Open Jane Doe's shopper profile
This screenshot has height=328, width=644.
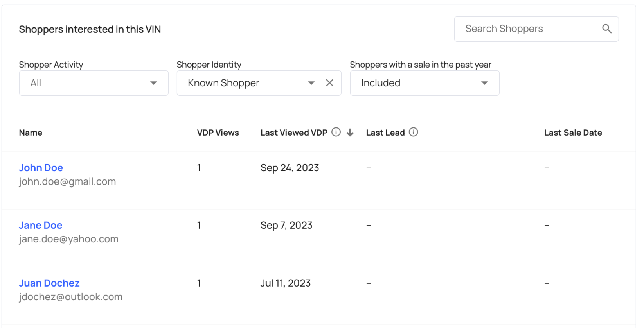pos(41,225)
